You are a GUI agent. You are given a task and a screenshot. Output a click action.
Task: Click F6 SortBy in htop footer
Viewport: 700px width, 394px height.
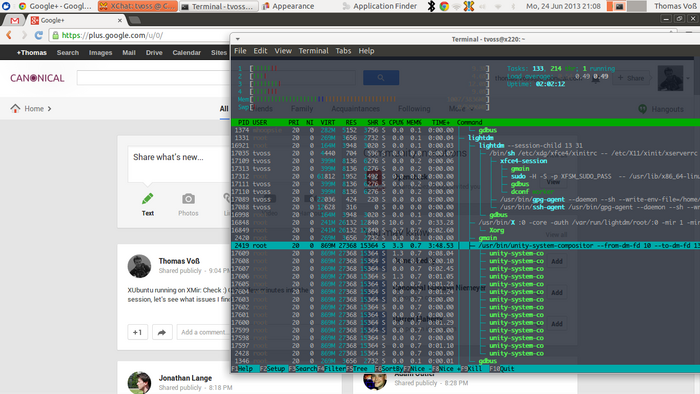coord(389,369)
